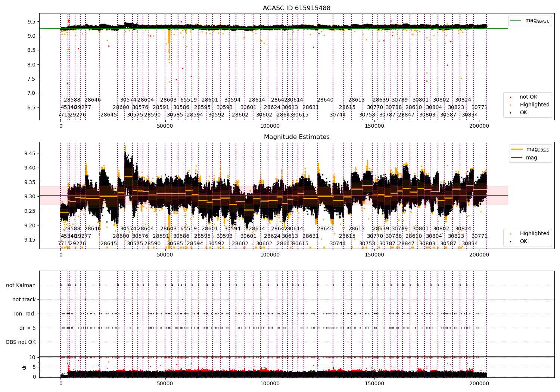Click obsid label 65519 in top plot
The height and width of the screenshot is (392, 560).
pyautogui.click(x=189, y=100)
